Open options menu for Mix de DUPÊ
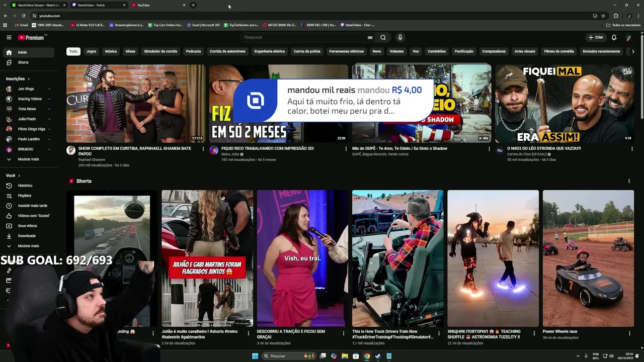 click(x=489, y=149)
